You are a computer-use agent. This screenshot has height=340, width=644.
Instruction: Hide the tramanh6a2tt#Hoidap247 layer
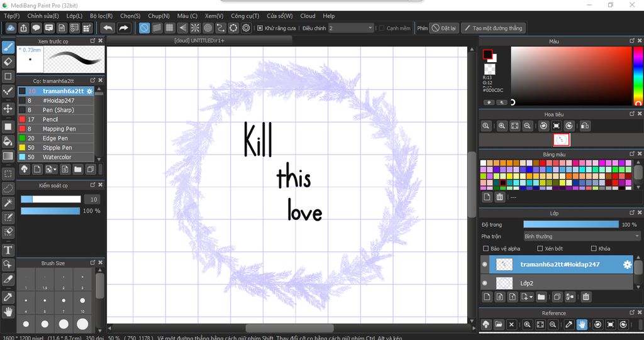click(x=485, y=265)
